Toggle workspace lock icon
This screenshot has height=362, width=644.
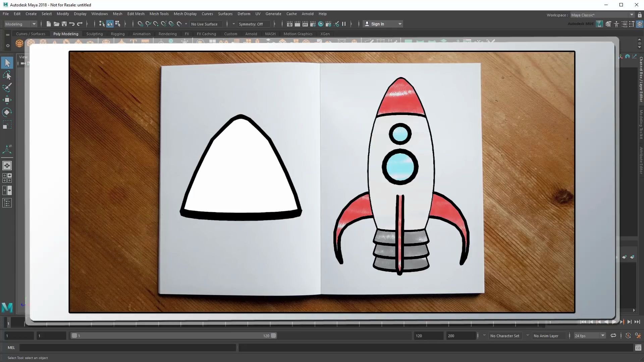pyautogui.click(x=640, y=15)
